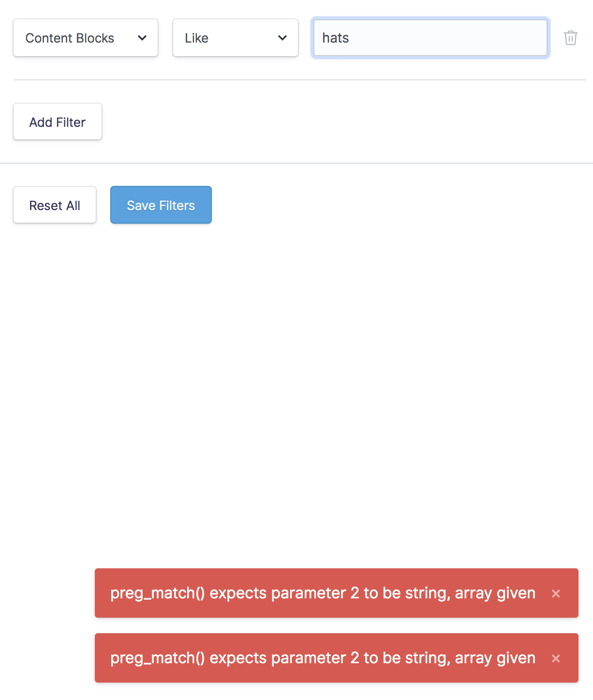The width and height of the screenshot is (593, 700).
Task: Focus the hats filter value input
Action: pos(430,38)
